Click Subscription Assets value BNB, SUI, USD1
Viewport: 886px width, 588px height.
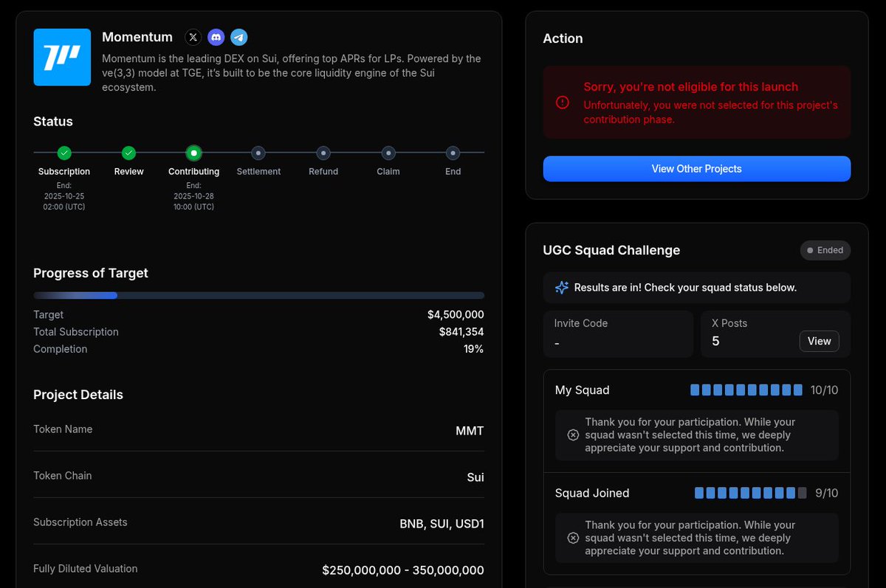pyautogui.click(x=442, y=524)
